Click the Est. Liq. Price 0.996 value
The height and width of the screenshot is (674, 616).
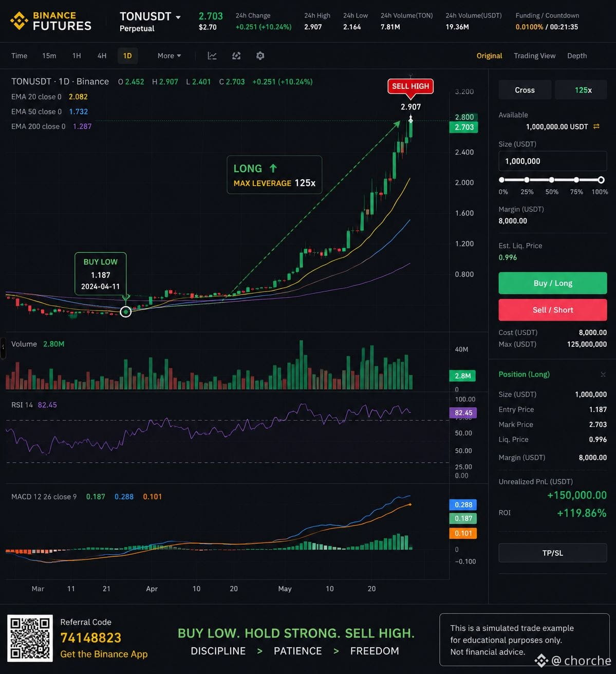click(x=508, y=257)
